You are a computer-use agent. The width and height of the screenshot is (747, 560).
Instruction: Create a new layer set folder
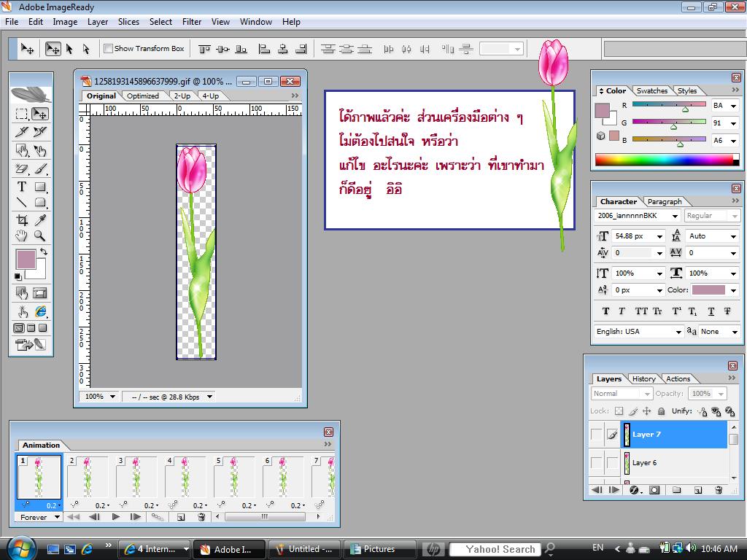(676, 490)
